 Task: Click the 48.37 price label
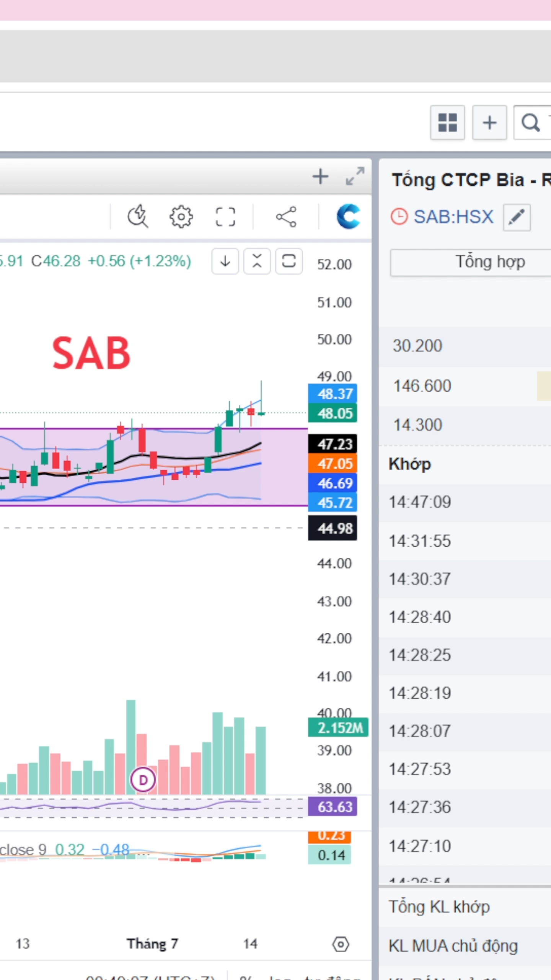point(333,394)
